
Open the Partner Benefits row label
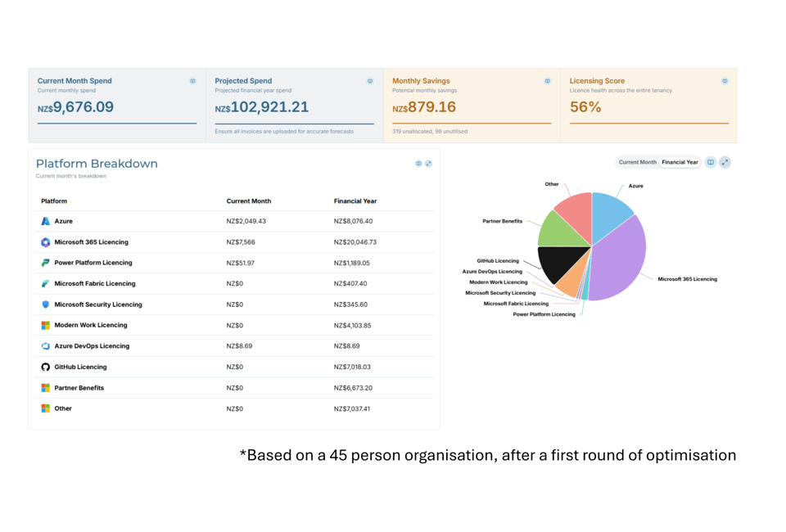79,388
